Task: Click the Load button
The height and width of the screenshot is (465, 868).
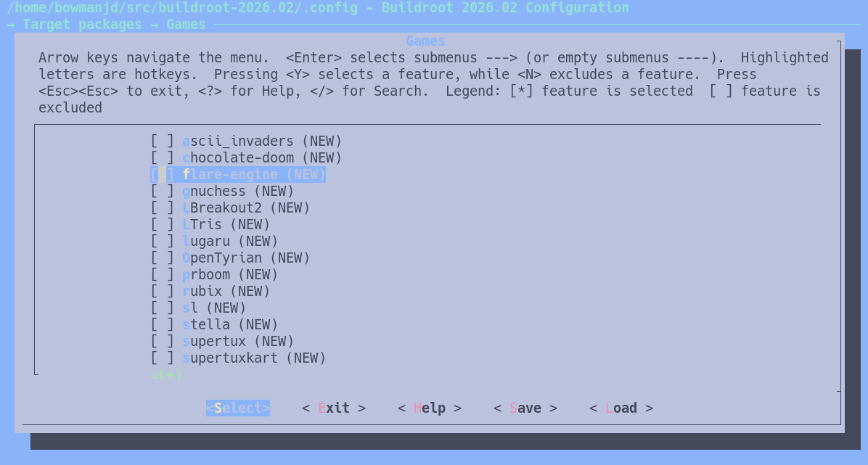Action: click(621, 408)
